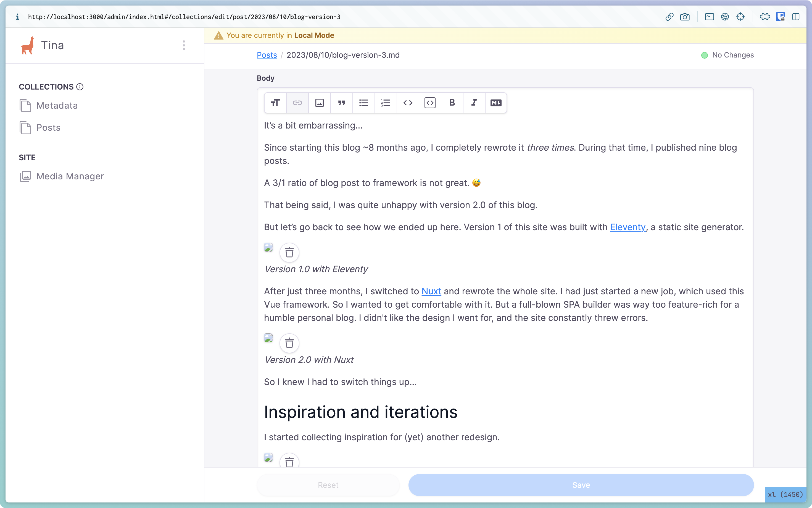Screen dimensions: 812x508
Task: Delete the Version 1.0 Eleventy image
Action: point(289,252)
